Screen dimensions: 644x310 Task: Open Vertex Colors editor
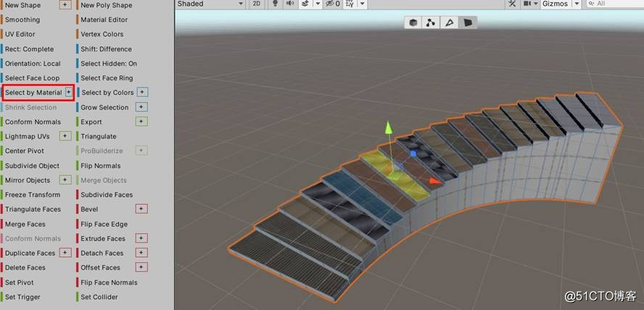102,35
